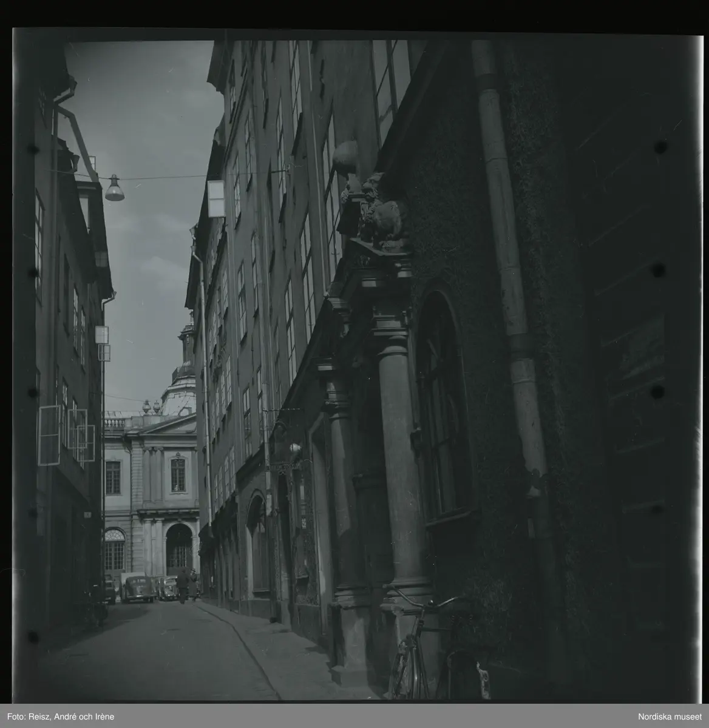The height and width of the screenshot is (728, 709).
Task: Click the pedestrian walking down the street
Action: [182, 585]
